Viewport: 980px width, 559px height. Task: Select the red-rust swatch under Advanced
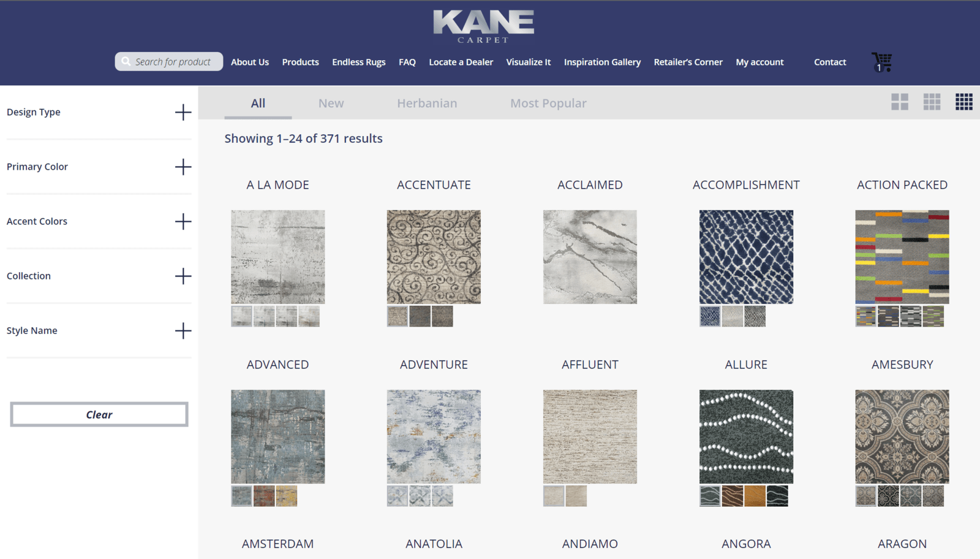pyautogui.click(x=264, y=496)
